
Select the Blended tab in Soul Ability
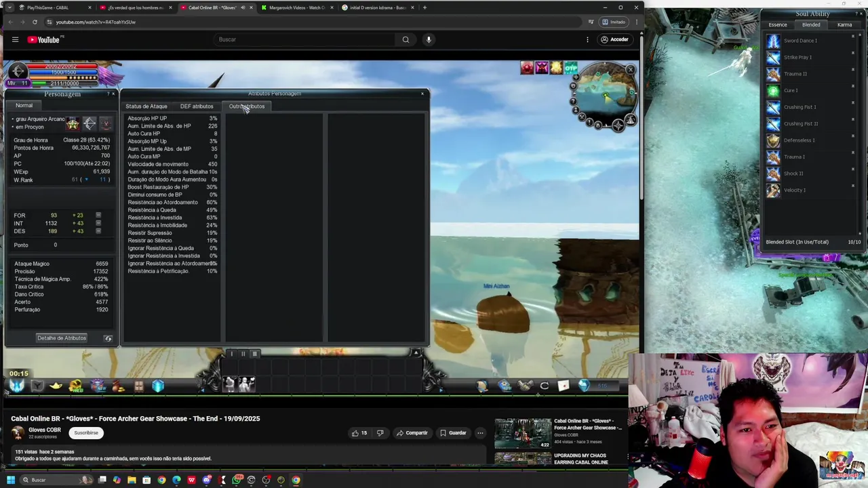(x=811, y=25)
